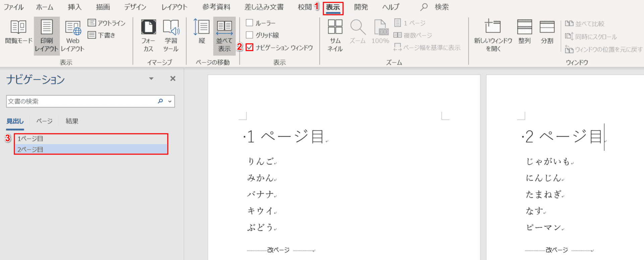Switch to Read Mode (閲覧モード) view
This screenshot has height=260, width=644.
coord(18,32)
